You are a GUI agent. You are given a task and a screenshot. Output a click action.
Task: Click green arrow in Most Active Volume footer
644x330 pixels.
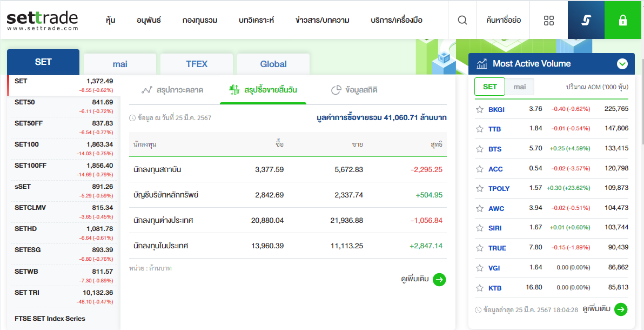(x=621, y=309)
